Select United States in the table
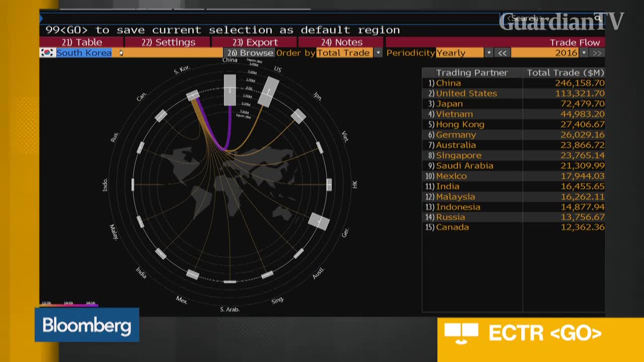Screen dimensions: 644x362 tap(466, 93)
